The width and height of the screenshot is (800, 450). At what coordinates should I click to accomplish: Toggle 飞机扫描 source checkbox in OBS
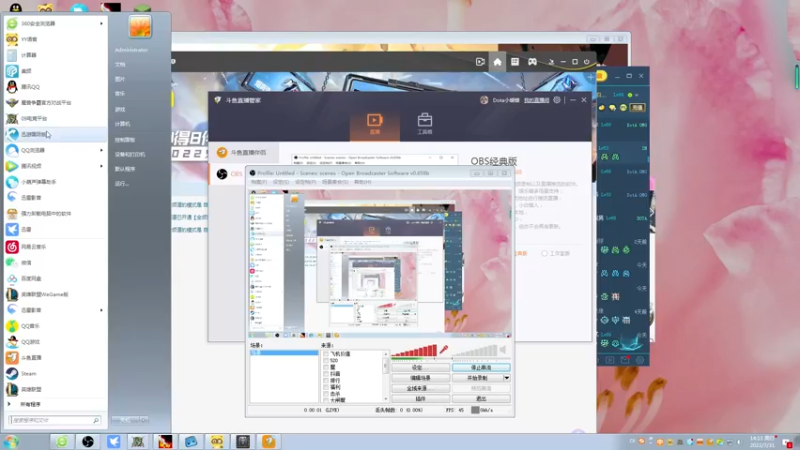(326, 354)
